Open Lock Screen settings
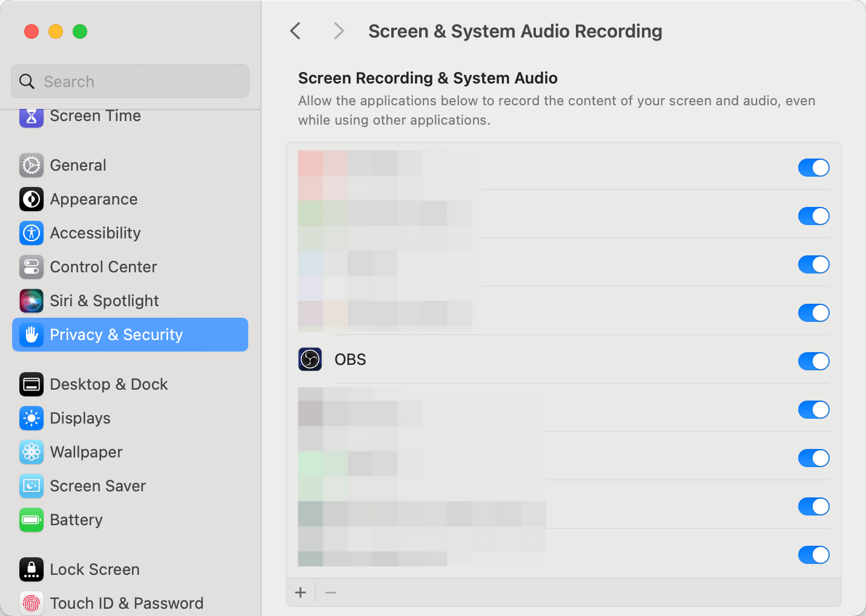Viewport: 866px width, 616px height. 94,569
